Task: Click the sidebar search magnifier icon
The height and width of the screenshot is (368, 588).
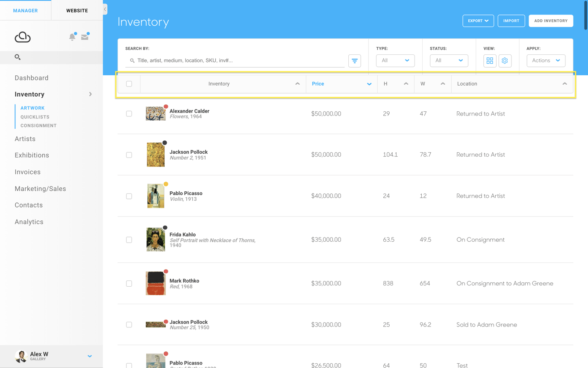Action: pyautogui.click(x=18, y=57)
